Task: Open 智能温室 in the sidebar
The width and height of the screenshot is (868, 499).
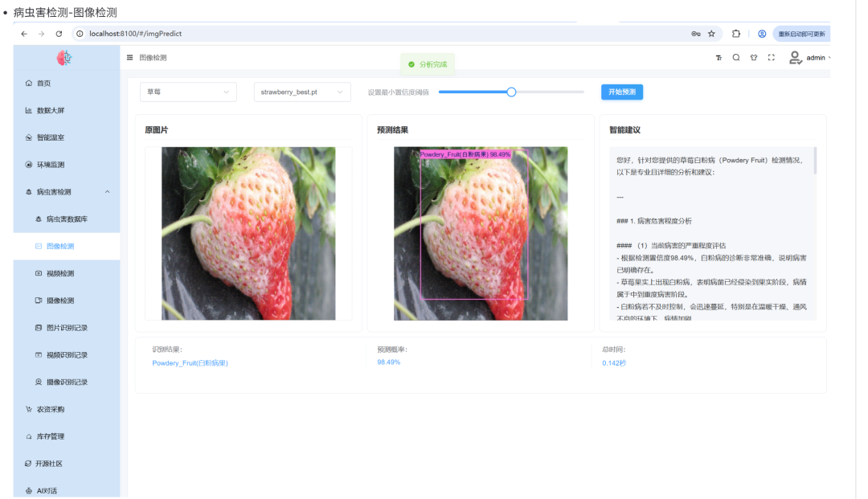Action: [x=67, y=137]
